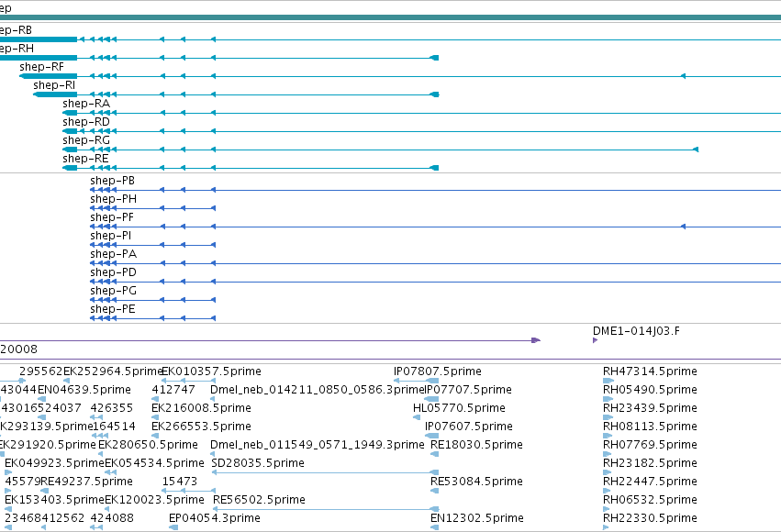
Task: Select the shep-PI protein label
Action: pos(110,236)
